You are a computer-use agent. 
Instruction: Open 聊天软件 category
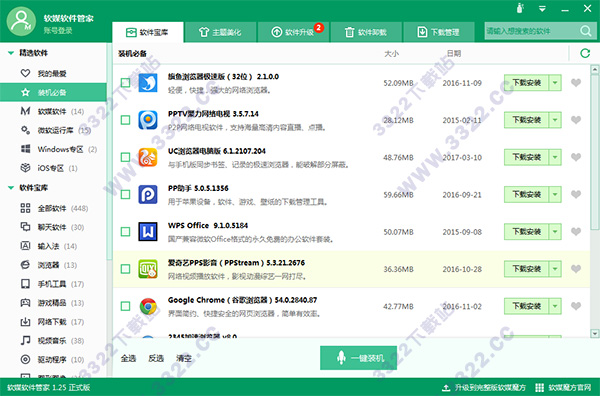[x=52, y=227]
